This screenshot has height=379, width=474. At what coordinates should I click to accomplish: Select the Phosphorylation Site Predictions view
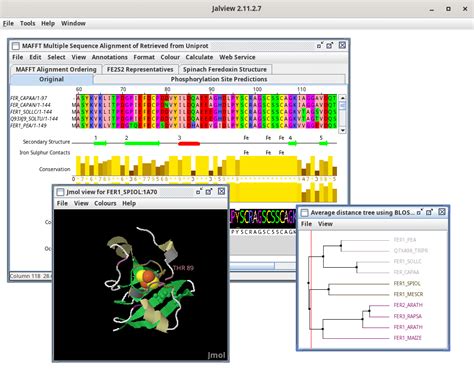(219, 79)
